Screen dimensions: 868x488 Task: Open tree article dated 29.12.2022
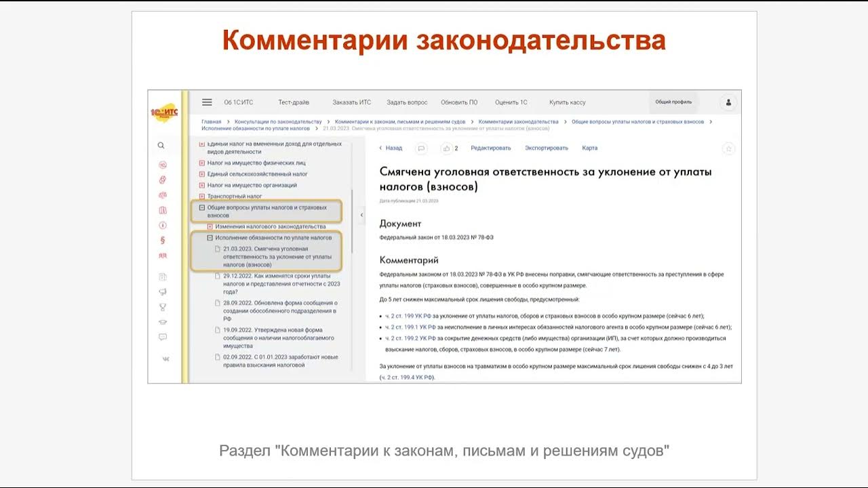(x=281, y=284)
